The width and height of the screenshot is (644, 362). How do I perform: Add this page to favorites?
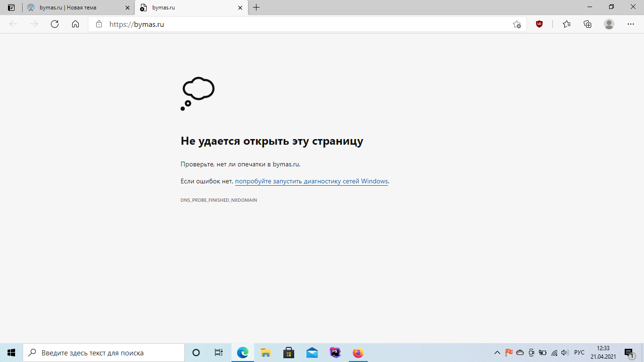(517, 24)
